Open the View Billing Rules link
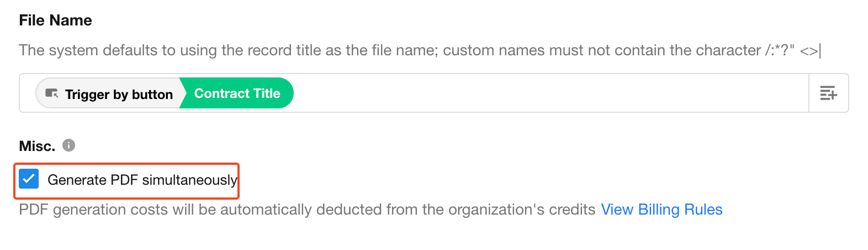Viewport: 868px width, 250px height. tap(661, 210)
